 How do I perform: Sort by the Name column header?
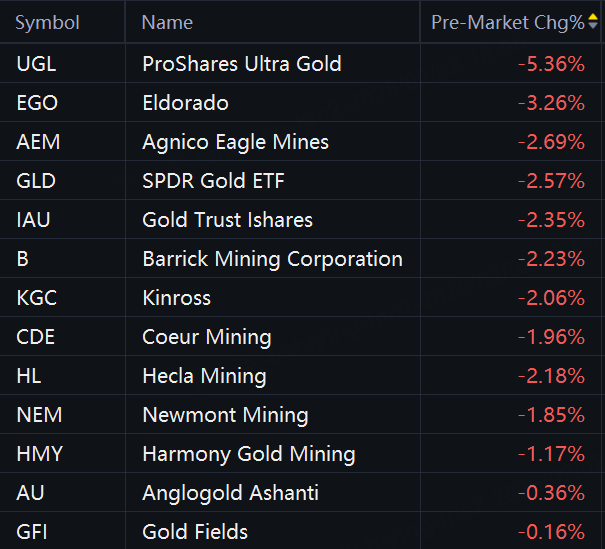(x=167, y=22)
